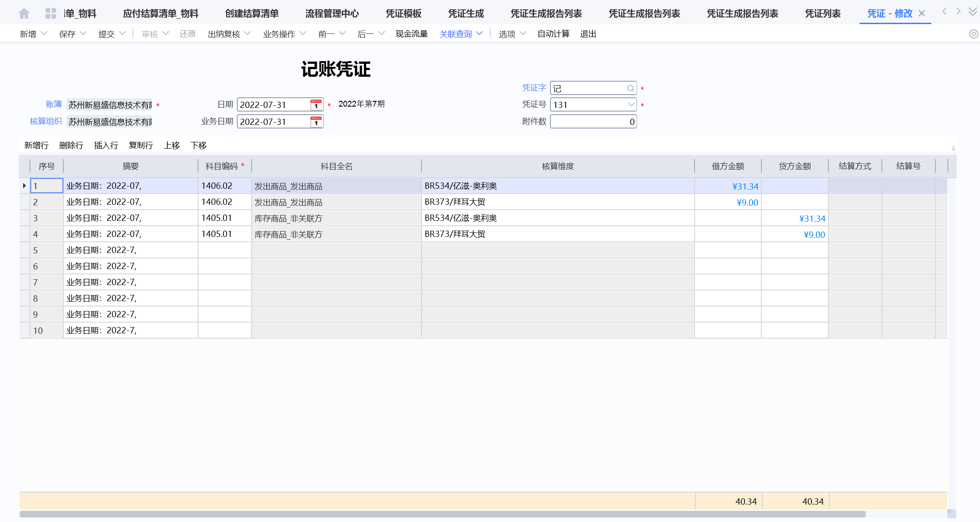
Task: Select debit amount ¥31.34 in row 1
Action: click(745, 186)
